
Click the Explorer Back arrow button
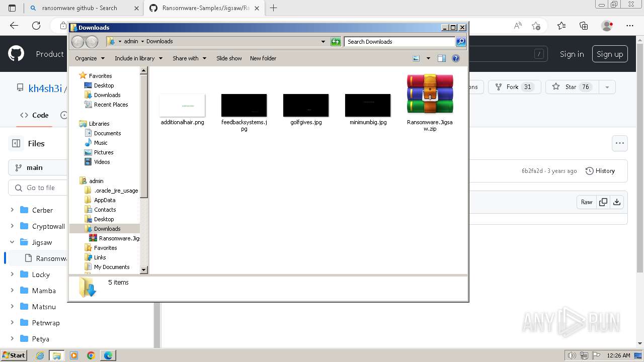(x=78, y=42)
